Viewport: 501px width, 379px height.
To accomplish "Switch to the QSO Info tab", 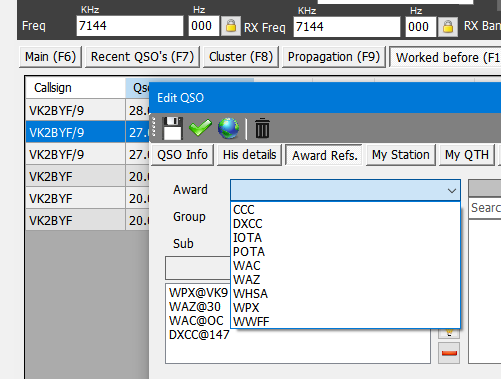I will [x=182, y=155].
